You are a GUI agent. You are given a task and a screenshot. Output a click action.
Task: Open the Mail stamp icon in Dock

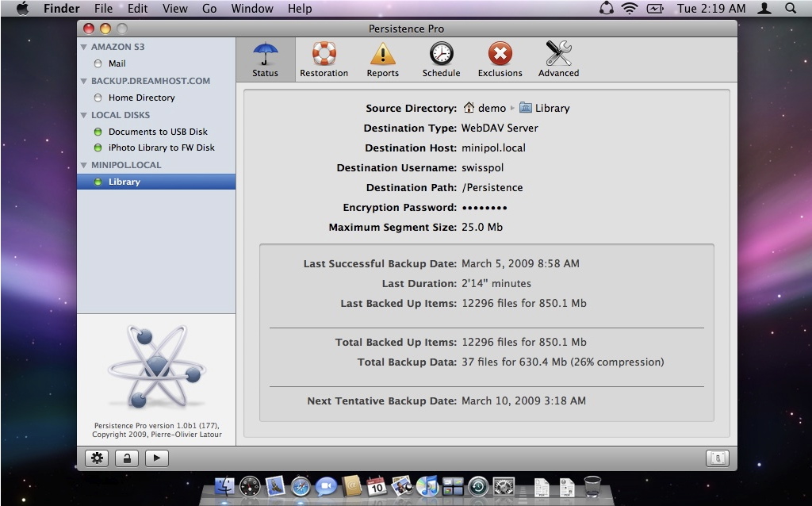[x=275, y=486]
